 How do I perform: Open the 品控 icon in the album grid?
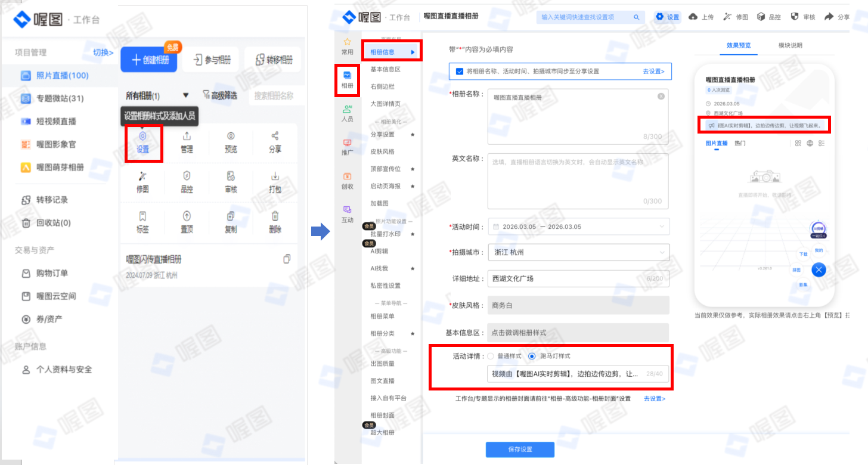[x=187, y=176]
